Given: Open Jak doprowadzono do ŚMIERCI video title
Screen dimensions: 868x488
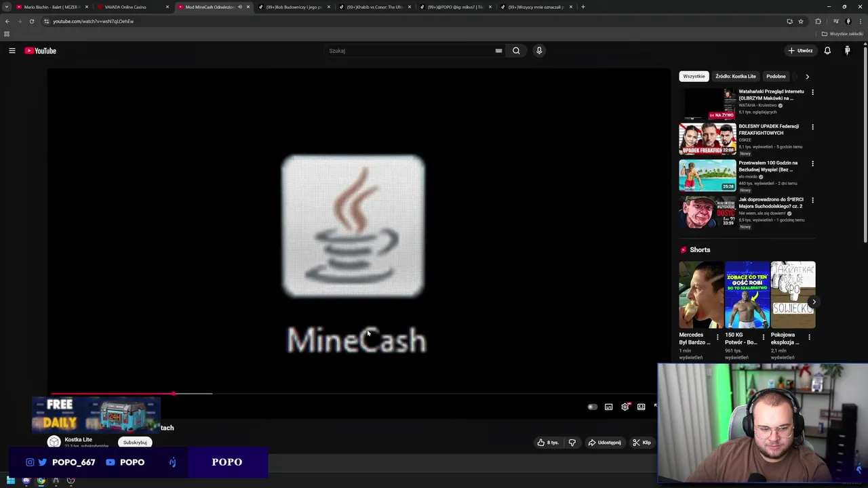Looking at the screenshot, I should 770,203.
